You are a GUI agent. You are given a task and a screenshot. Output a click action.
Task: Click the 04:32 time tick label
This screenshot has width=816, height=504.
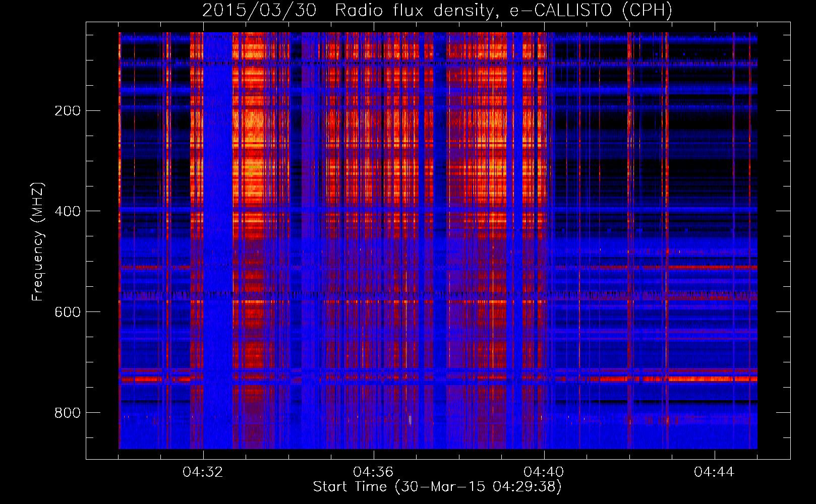pyautogui.click(x=203, y=472)
